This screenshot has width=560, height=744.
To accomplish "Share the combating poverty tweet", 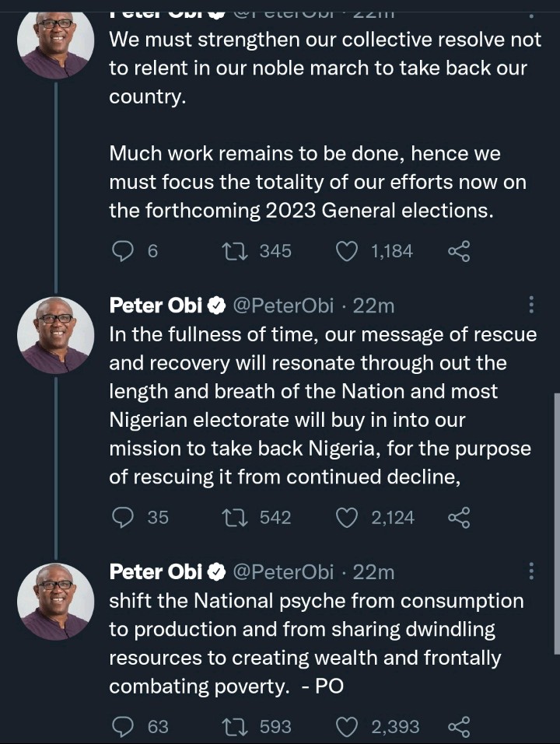I will (x=459, y=727).
